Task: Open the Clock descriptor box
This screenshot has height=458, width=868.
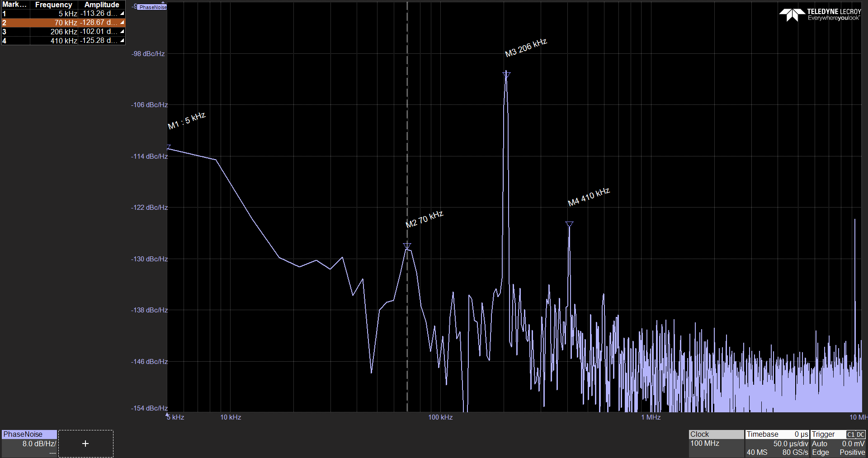Action: point(716,443)
